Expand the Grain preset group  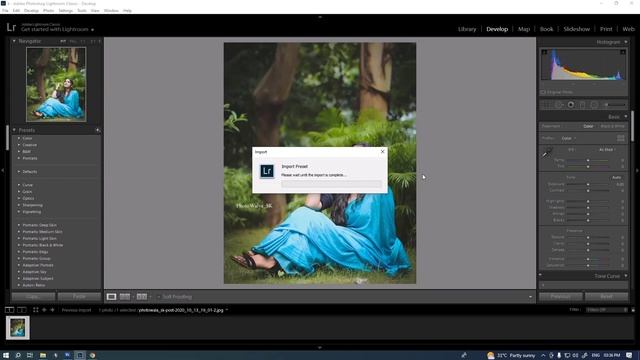click(19, 191)
